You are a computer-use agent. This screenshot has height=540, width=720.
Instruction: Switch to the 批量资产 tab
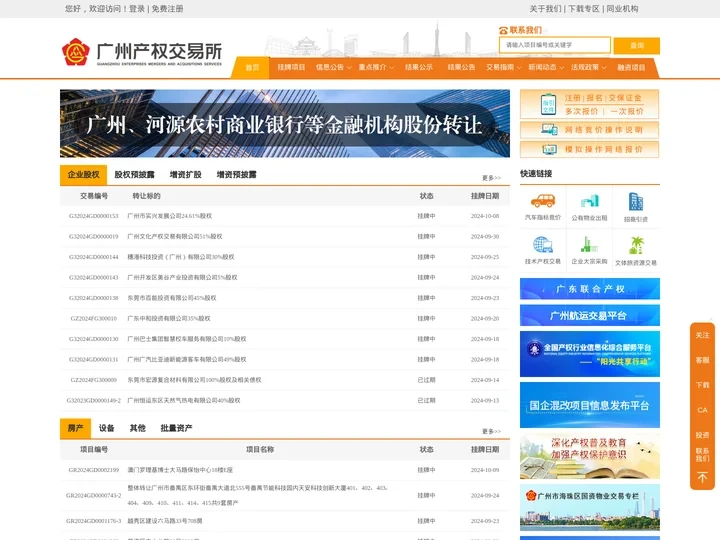[176, 428]
